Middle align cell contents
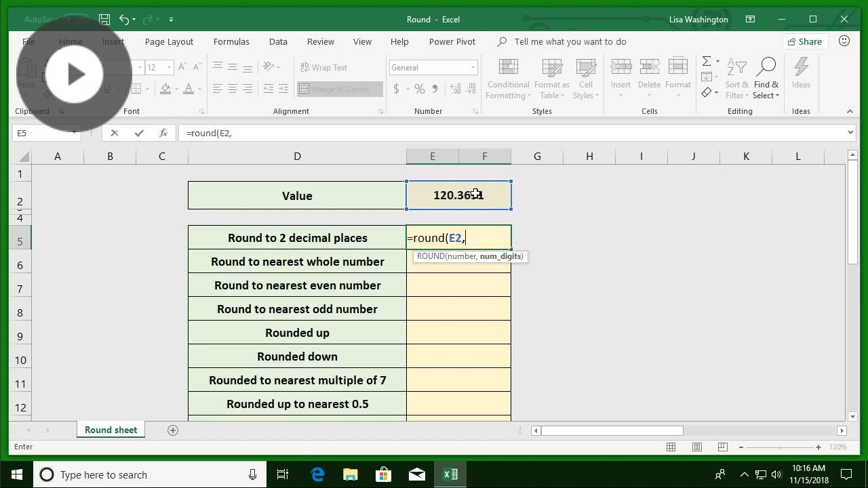 (x=233, y=66)
